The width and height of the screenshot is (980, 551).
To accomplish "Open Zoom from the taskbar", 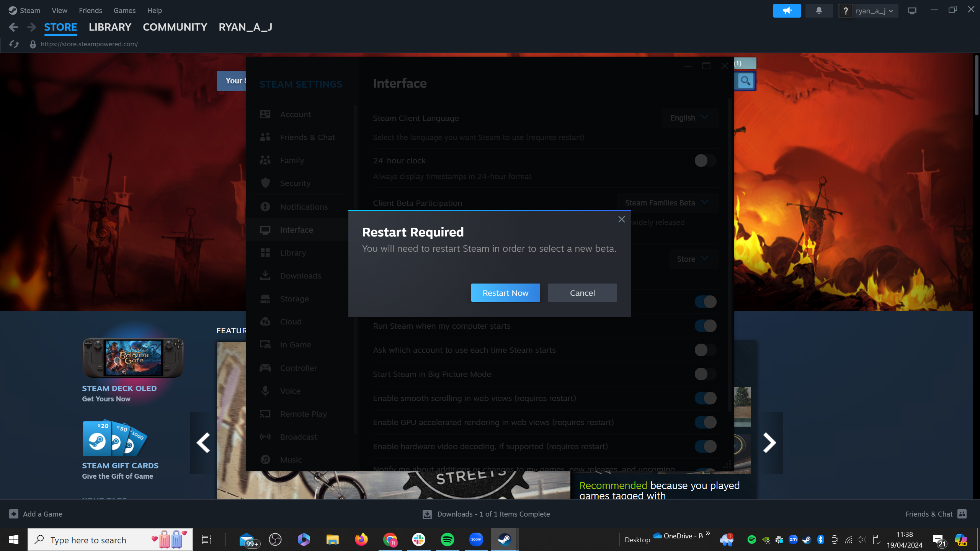I will pyautogui.click(x=476, y=540).
